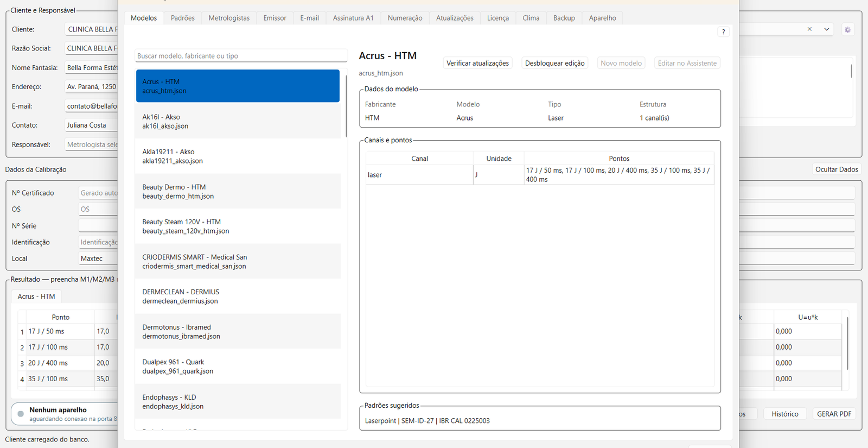868x448 pixels.
Task: Open the E-mail tab
Action: click(x=310, y=18)
